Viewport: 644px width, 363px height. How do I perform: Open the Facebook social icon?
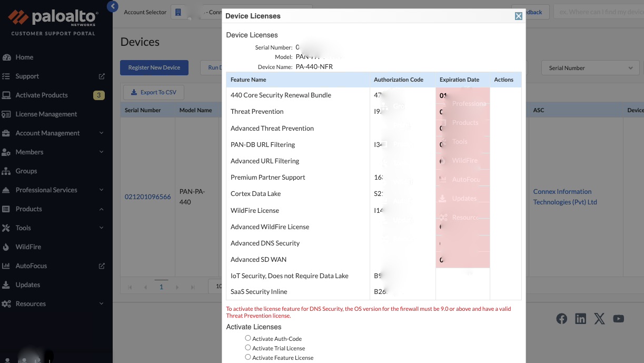[x=562, y=319]
